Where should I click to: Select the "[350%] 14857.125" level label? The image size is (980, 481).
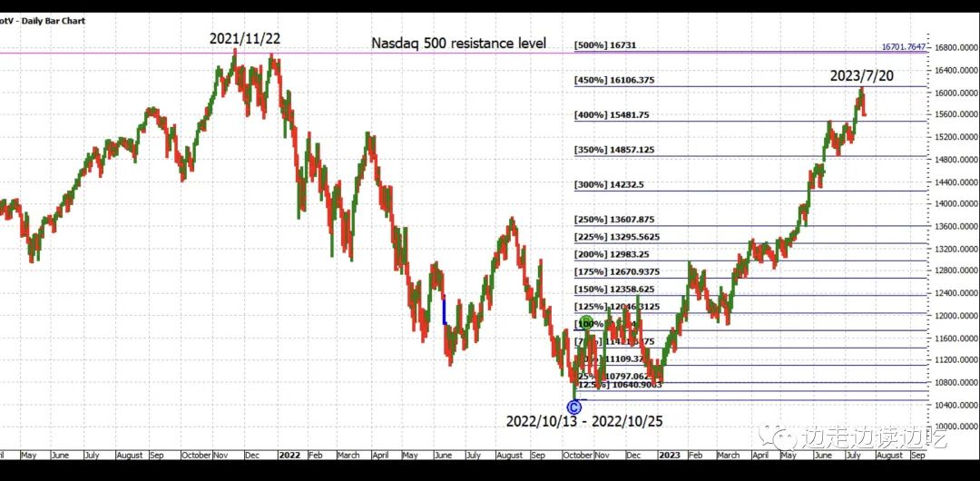(x=614, y=150)
